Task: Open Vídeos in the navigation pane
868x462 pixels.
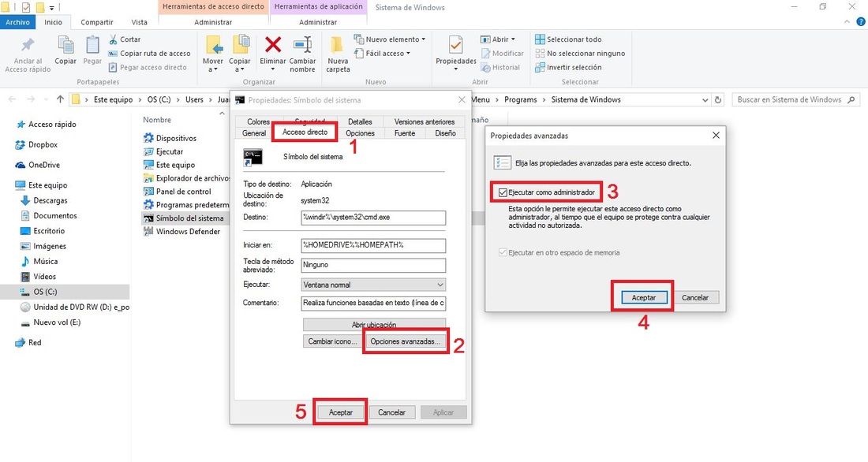Action: [x=38, y=277]
